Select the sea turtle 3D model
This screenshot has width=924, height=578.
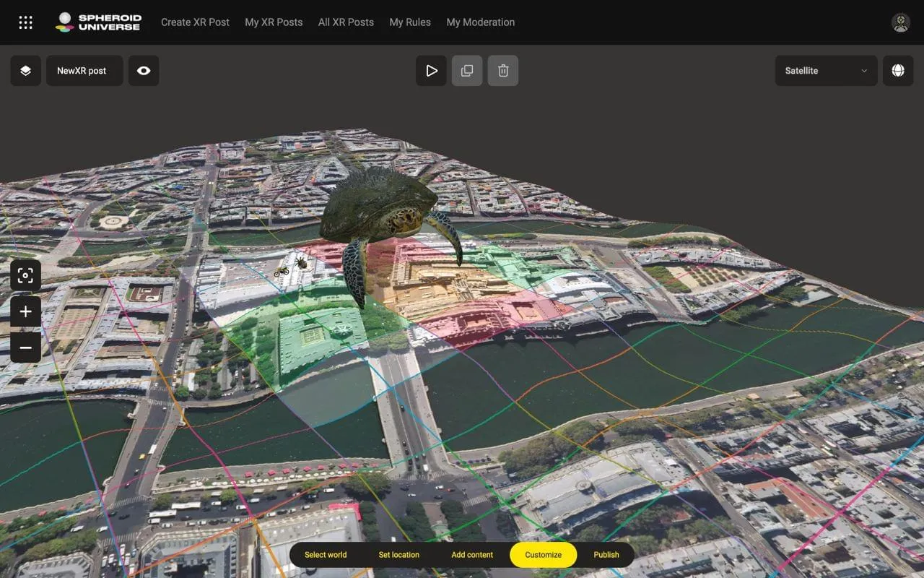[379, 210]
